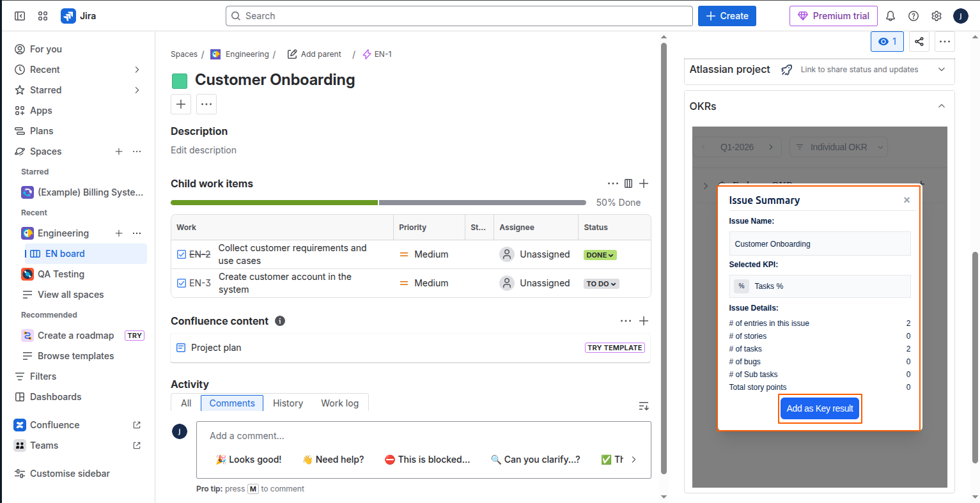Open Individual OKR dropdown
This screenshot has height=503, width=980.
tap(839, 147)
